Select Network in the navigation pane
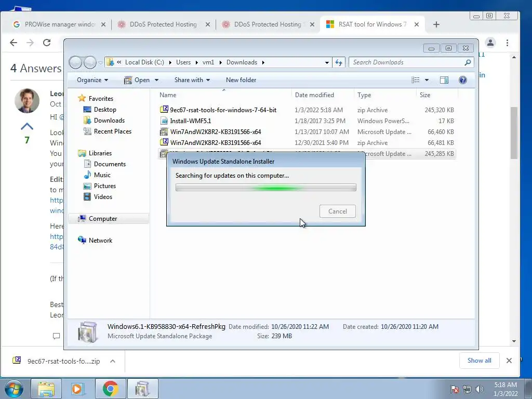532x399 pixels. [100, 240]
